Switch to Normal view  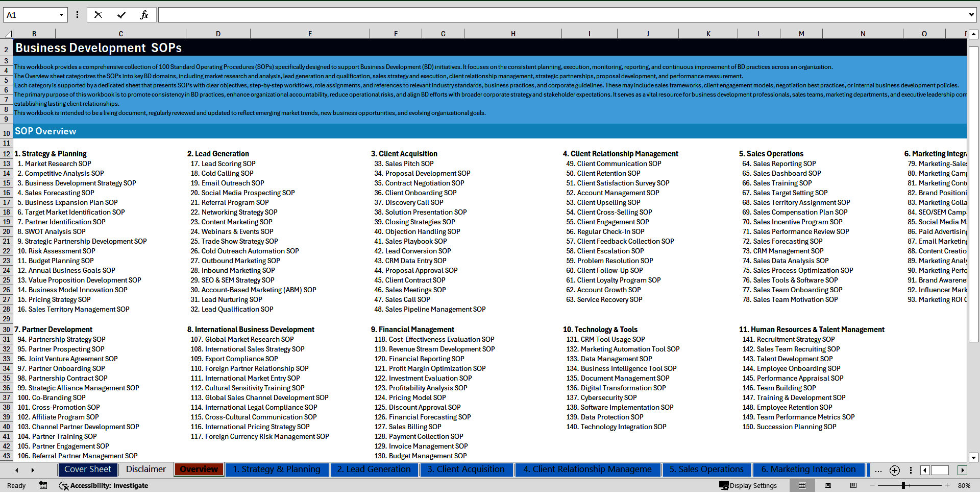(802, 485)
